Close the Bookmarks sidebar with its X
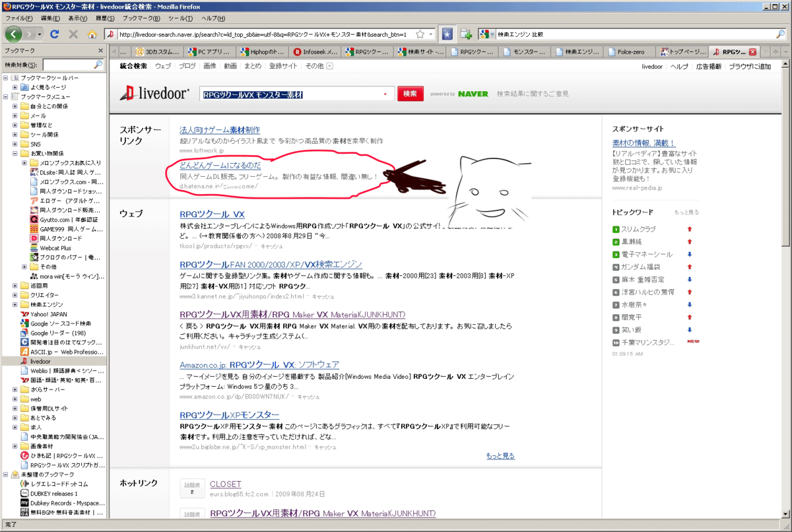Image resolution: width=792 pixels, height=532 pixels. tap(100, 50)
